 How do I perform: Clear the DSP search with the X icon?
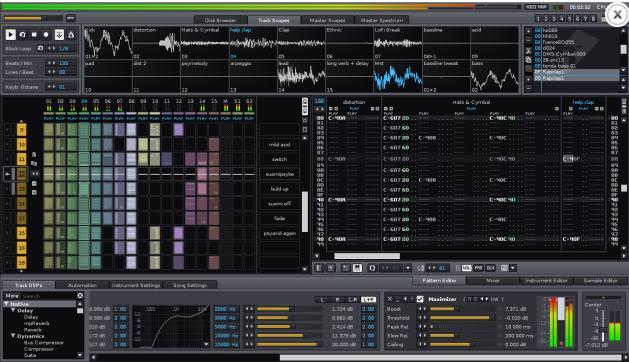[80, 296]
